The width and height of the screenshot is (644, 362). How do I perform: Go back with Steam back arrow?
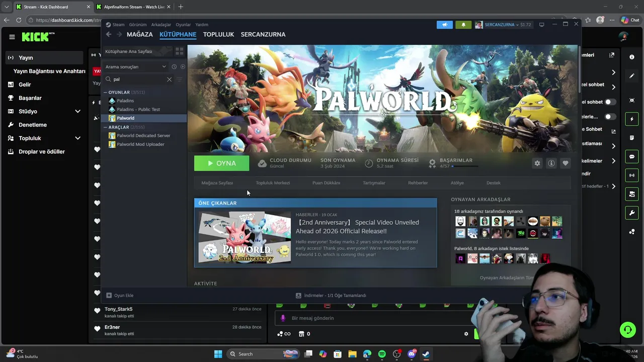(109, 34)
